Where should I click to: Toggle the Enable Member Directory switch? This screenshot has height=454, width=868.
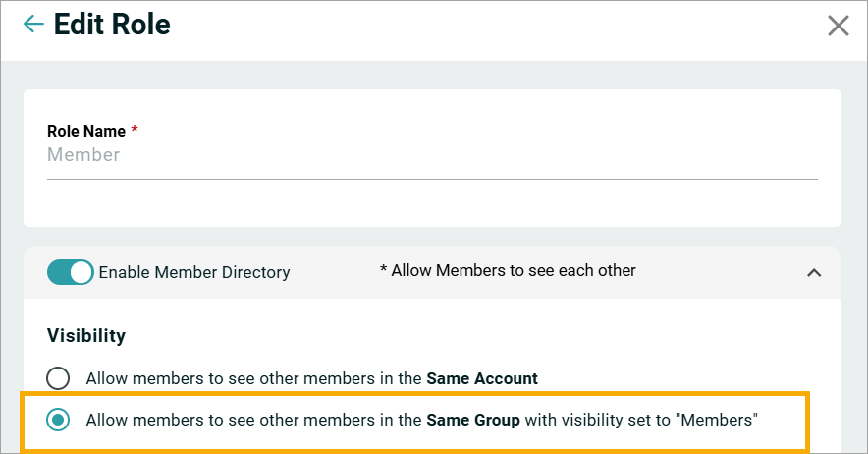click(x=70, y=272)
